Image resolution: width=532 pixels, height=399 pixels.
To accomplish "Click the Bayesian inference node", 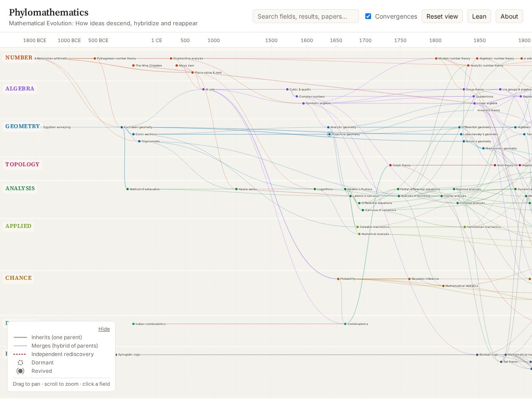I will (x=410, y=279).
